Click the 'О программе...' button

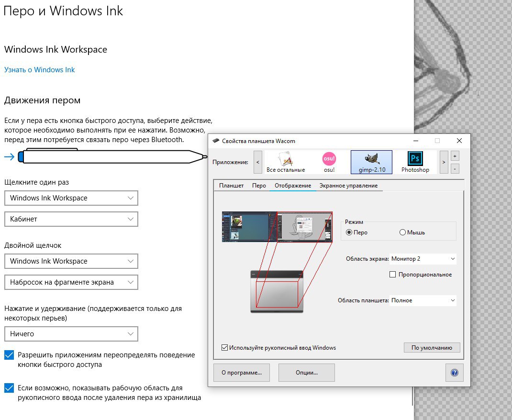(x=242, y=373)
